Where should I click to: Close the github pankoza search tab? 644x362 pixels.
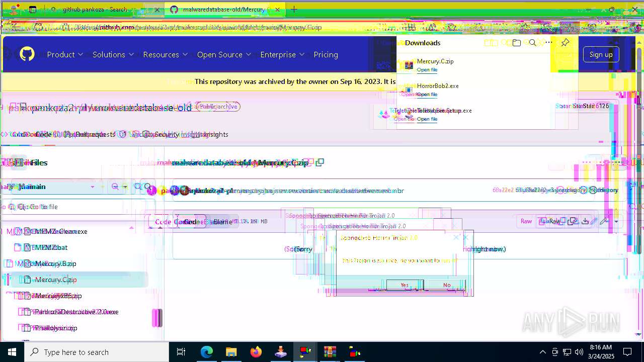coord(157,10)
